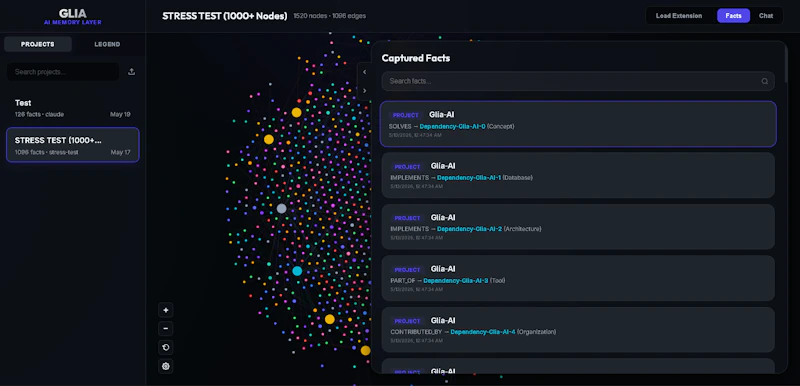Reset the graph view rotation icon

[x=165, y=347]
